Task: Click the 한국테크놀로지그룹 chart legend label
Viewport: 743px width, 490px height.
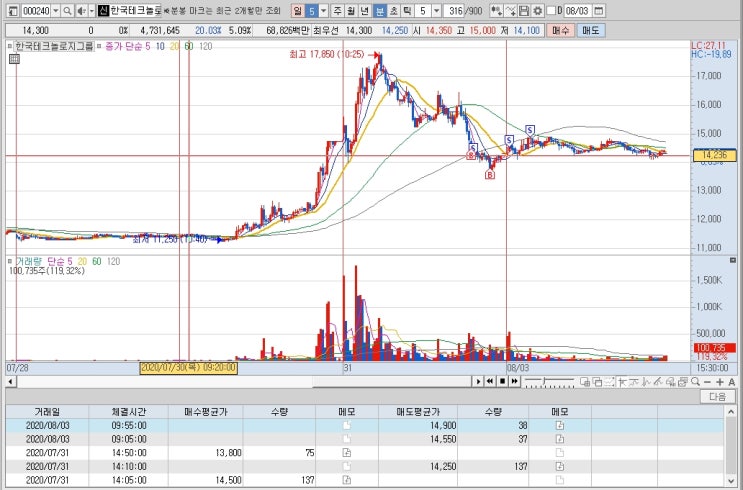Action: (x=54, y=46)
